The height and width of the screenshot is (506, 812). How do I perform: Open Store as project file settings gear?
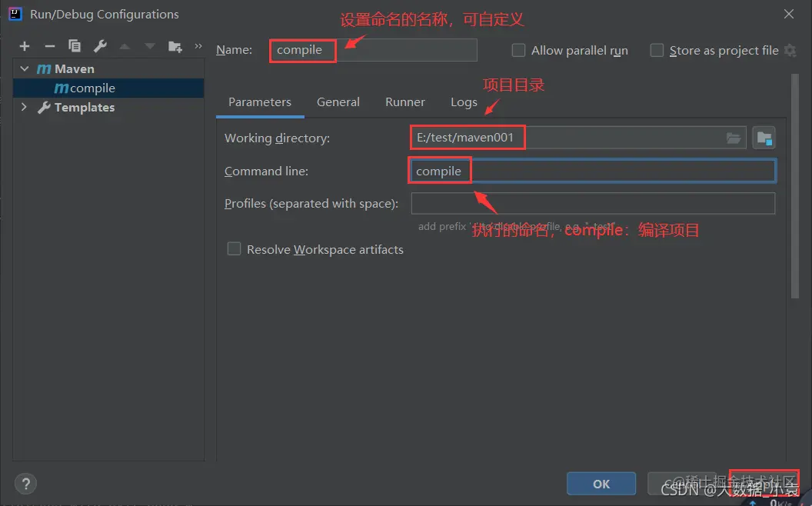(x=790, y=50)
